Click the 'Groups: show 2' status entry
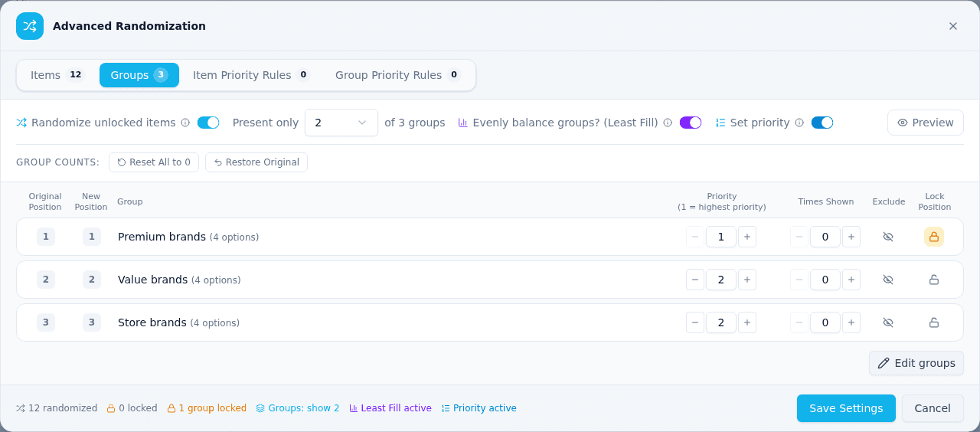This screenshot has width=980, height=432. point(298,408)
